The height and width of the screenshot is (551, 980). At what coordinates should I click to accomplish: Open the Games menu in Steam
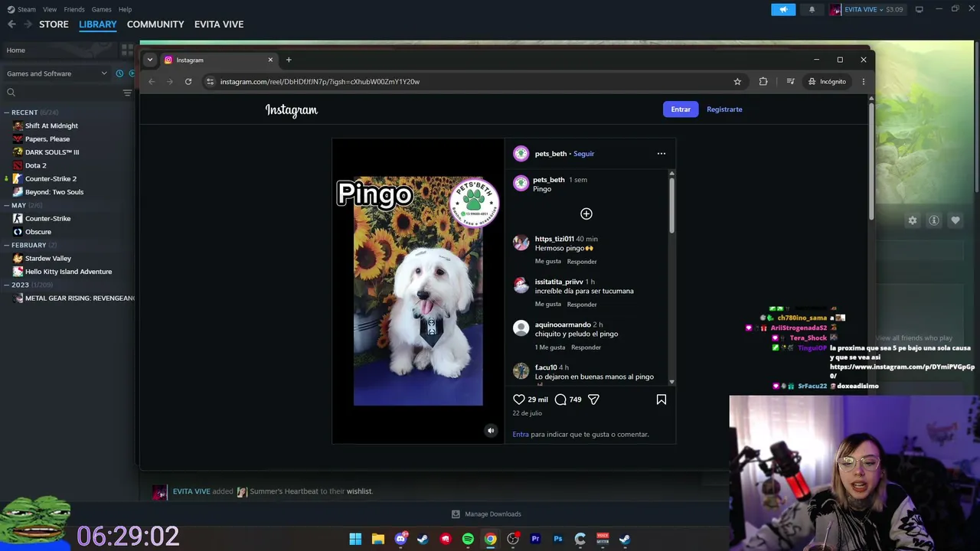pyautogui.click(x=101, y=10)
